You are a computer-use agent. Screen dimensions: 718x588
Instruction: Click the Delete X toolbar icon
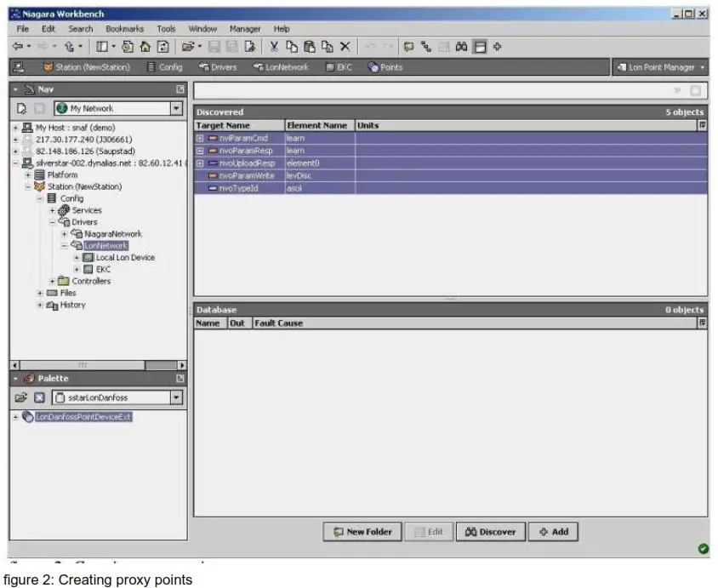pos(345,47)
